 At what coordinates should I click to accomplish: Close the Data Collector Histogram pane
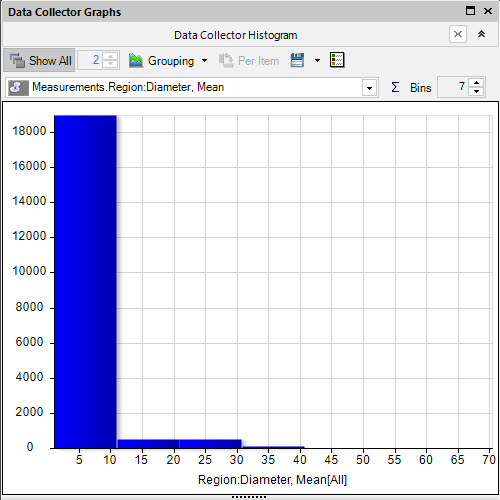tap(458, 34)
